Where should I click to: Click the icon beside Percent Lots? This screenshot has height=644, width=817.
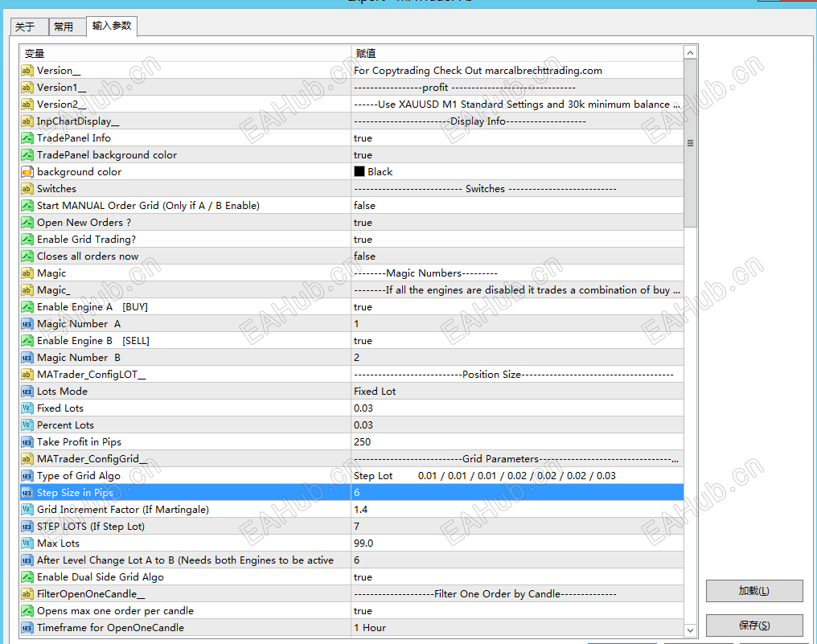coord(27,425)
